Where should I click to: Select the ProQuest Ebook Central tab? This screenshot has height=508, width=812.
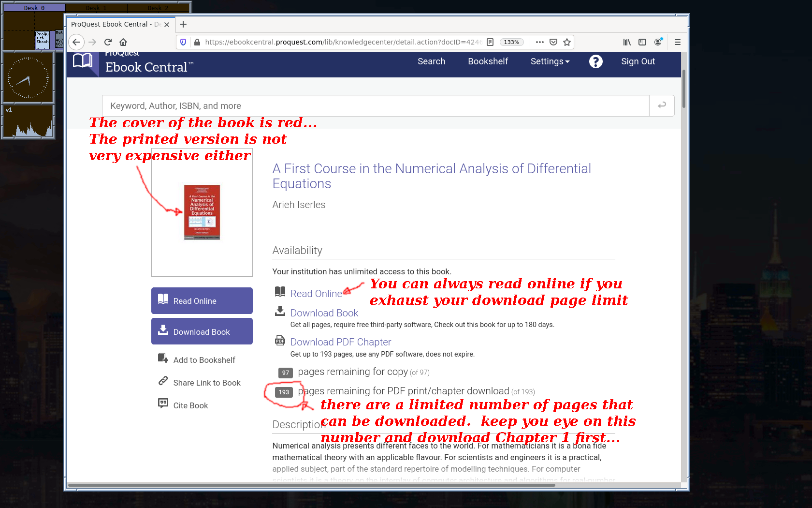coord(116,24)
